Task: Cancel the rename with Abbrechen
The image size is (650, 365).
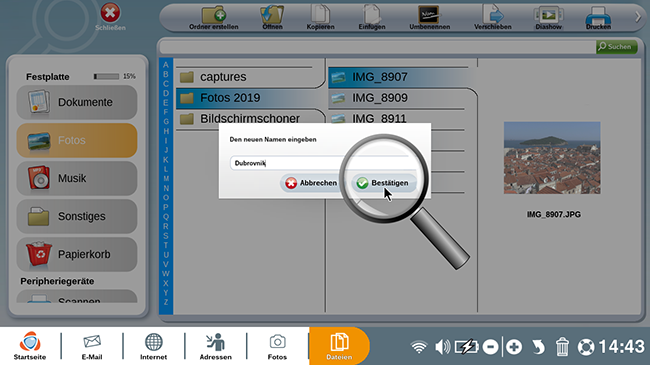Action: (312, 183)
